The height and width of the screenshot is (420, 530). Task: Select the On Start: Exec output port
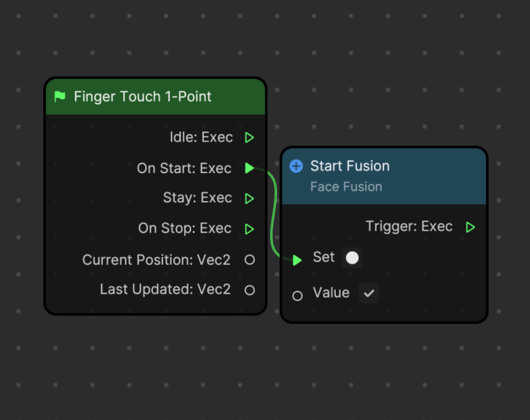pyautogui.click(x=250, y=168)
